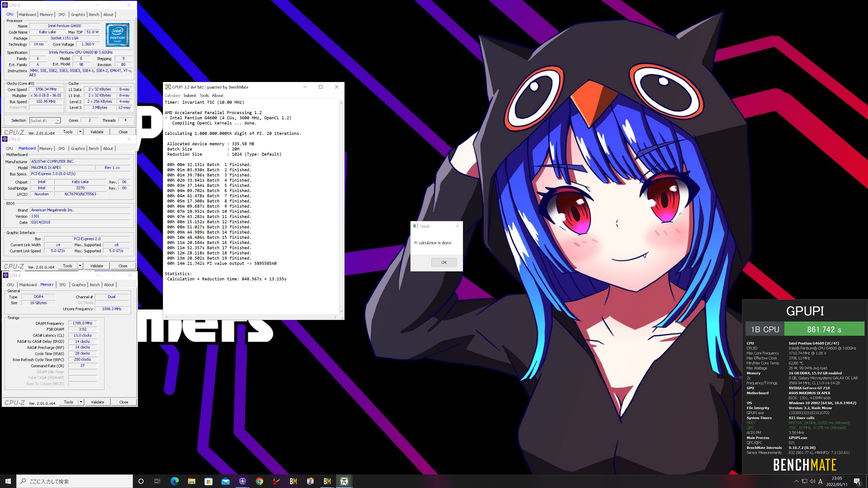
Task: Open thermometer temperature app taskbar icon
Action: [x=310, y=481]
